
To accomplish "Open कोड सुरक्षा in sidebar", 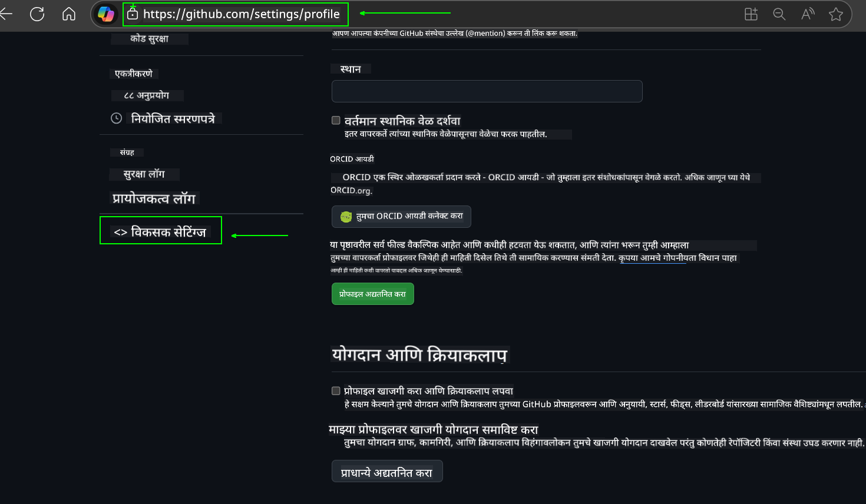I will (x=150, y=39).
